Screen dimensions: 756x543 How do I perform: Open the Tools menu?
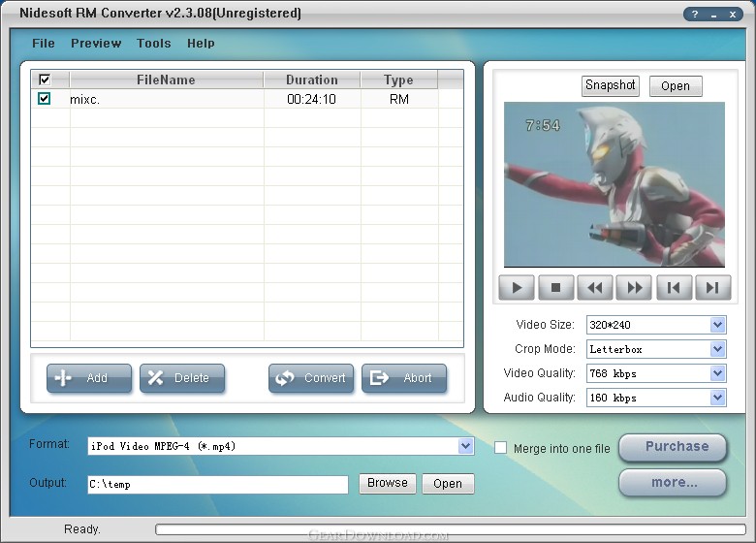pos(154,44)
